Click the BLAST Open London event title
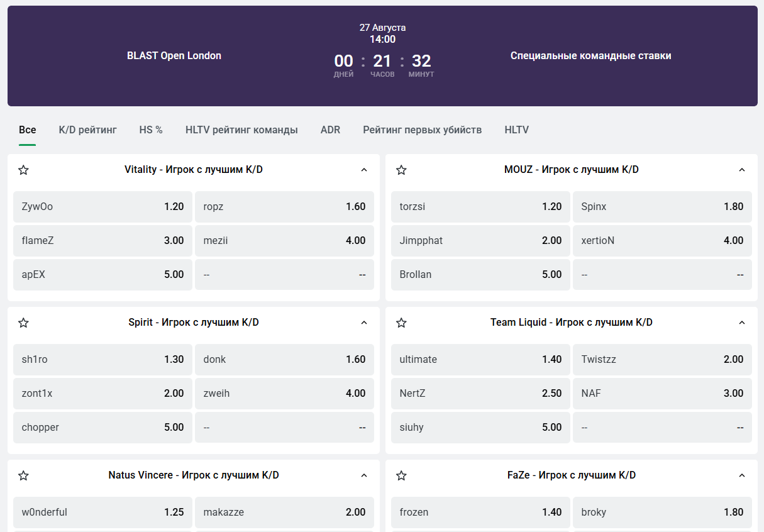Viewport: 764px width, 532px height. click(174, 55)
